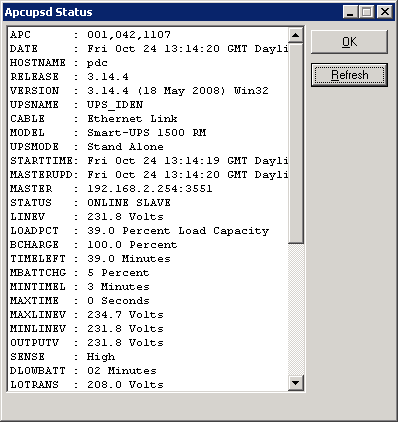The width and height of the screenshot is (398, 422).
Task: Maximize the Apcupsd Status window
Action: pyautogui.click(x=367, y=12)
